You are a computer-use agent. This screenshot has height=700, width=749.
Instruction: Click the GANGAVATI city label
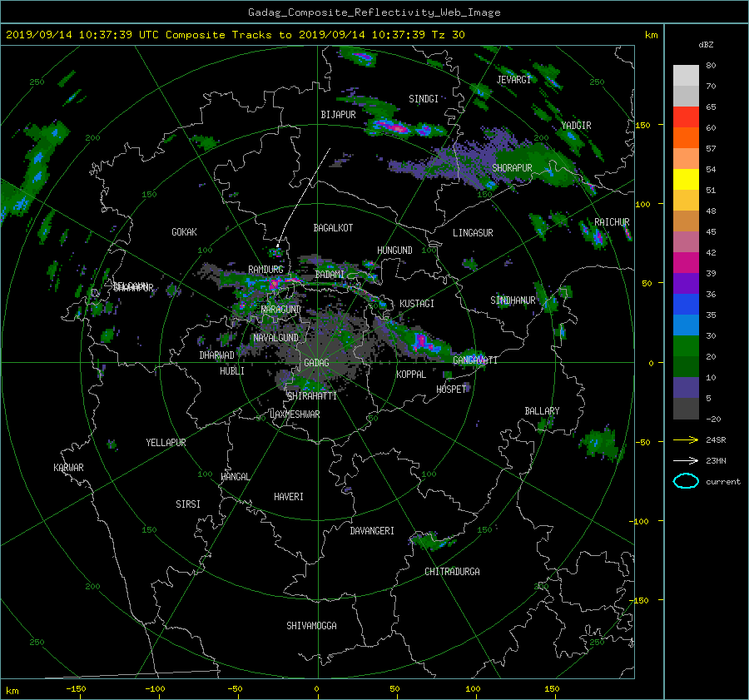[x=475, y=360]
